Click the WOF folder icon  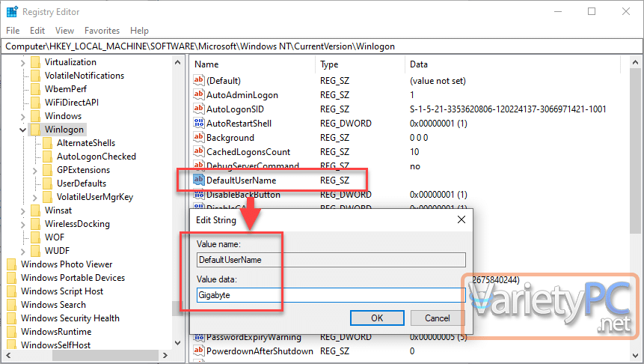click(x=36, y=237)
